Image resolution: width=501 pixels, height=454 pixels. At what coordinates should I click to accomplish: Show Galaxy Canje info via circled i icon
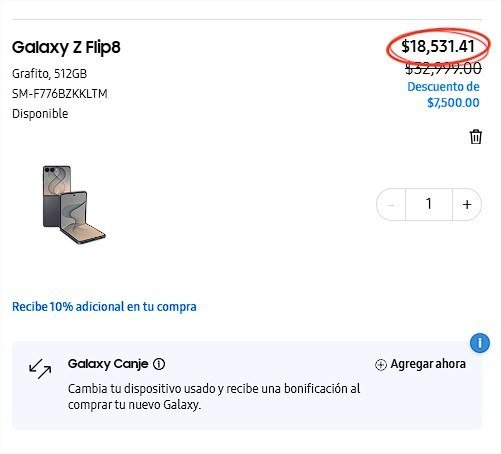click(159, 364)
